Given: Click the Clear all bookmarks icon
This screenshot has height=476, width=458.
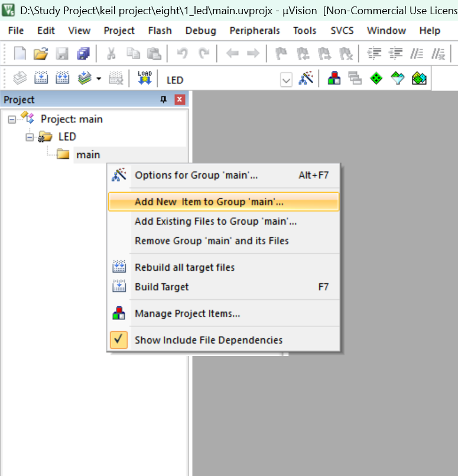Looking at the screenshot, I should tap(346, 54).
